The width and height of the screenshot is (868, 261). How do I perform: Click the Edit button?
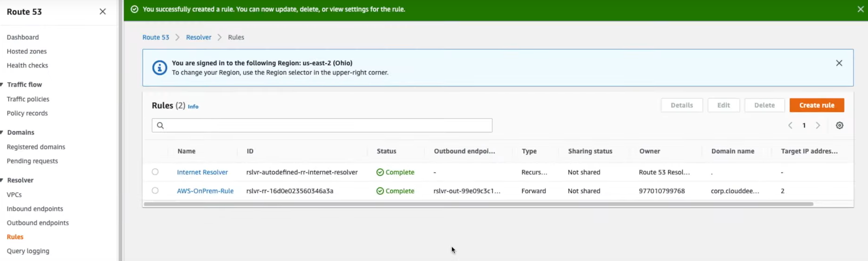coord(723,105)
